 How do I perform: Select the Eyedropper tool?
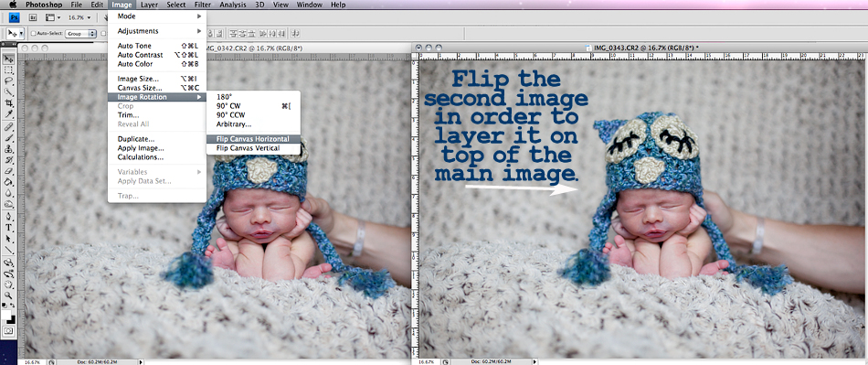coord(9,114)
